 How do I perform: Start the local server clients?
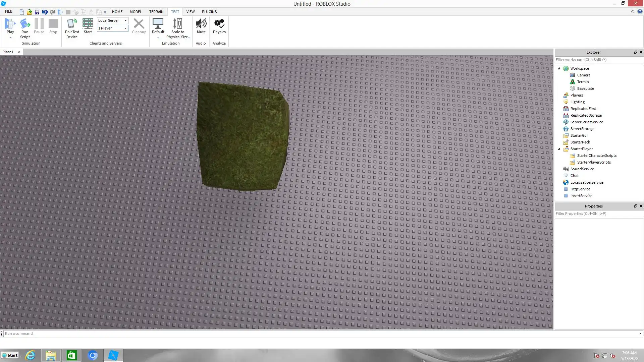click(x=88, y=24)
